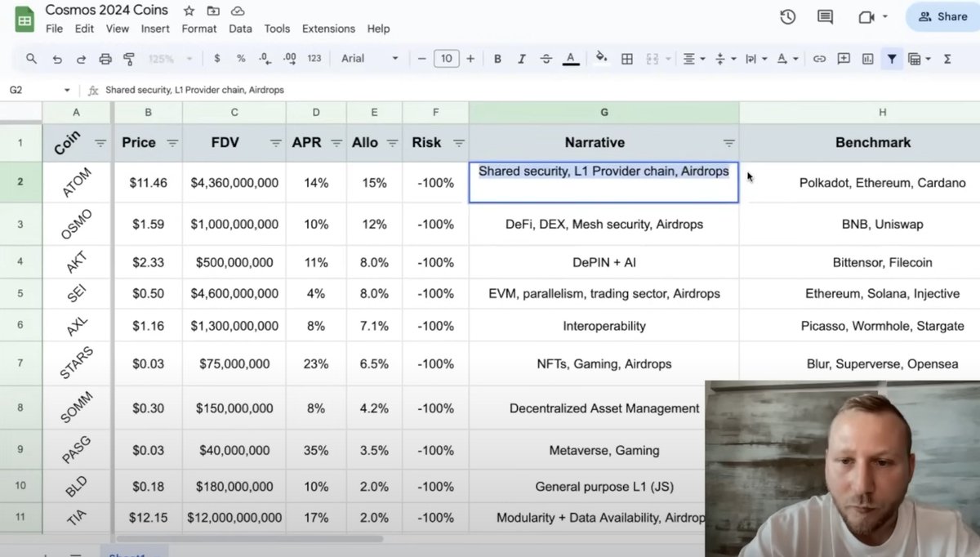Open the APR column filter

click(336, 143)
